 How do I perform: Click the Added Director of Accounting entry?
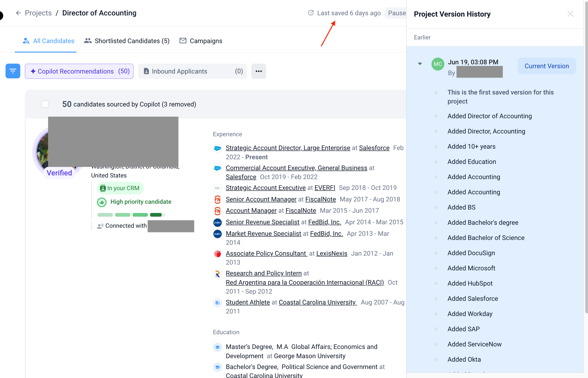[489, 116]
